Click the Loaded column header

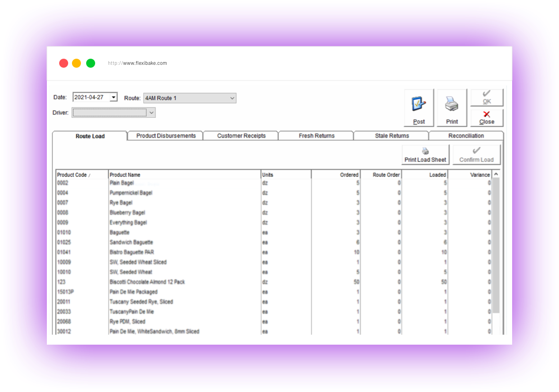point(425,175)
